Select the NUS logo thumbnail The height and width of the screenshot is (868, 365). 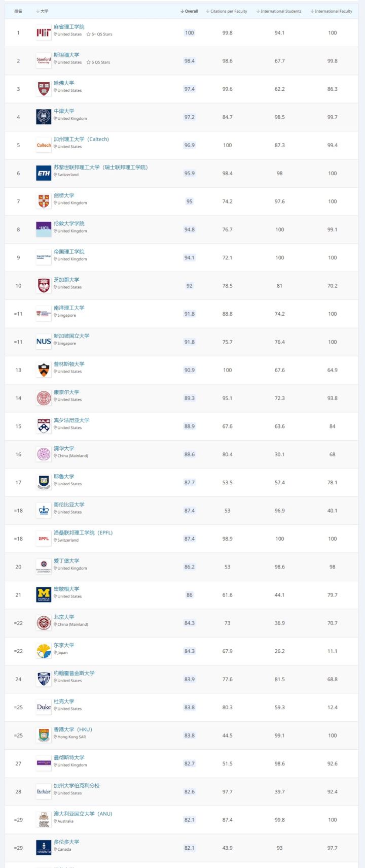44,342
